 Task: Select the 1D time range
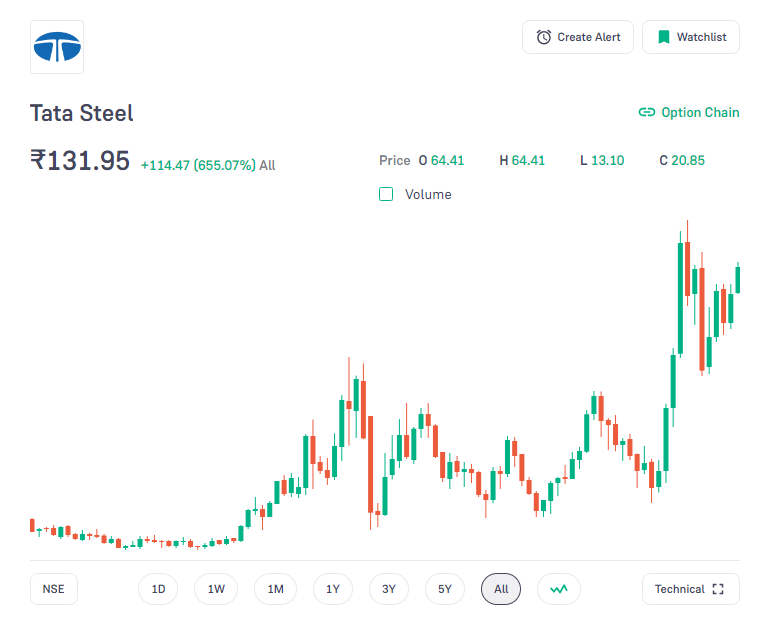coord(158,589)
